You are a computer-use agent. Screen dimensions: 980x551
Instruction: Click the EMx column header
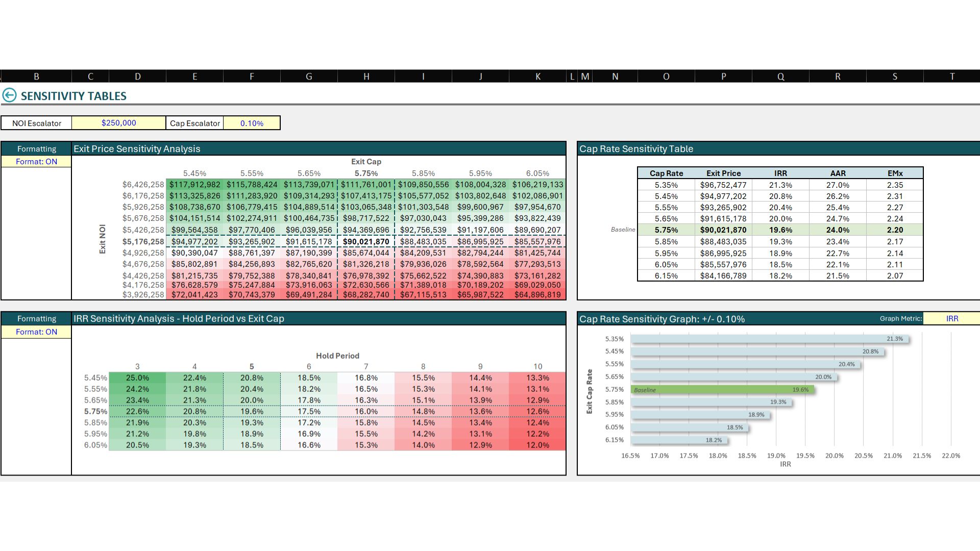(895, 173)
